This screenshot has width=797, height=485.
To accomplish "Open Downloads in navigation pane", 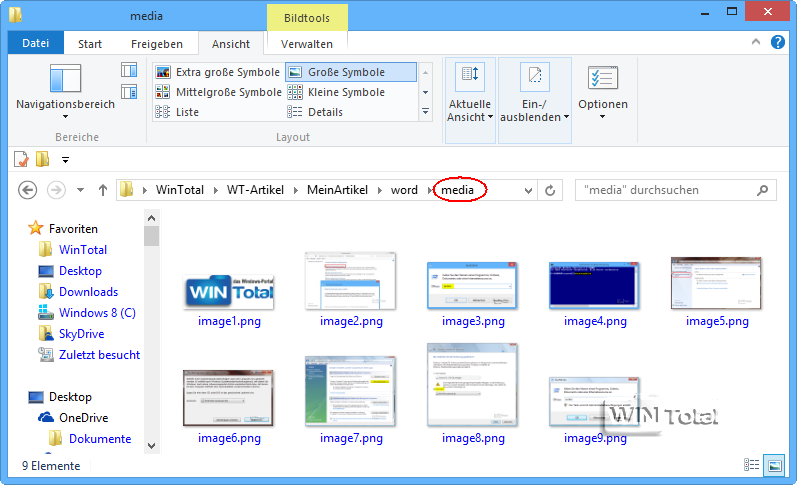I will 88,292.
